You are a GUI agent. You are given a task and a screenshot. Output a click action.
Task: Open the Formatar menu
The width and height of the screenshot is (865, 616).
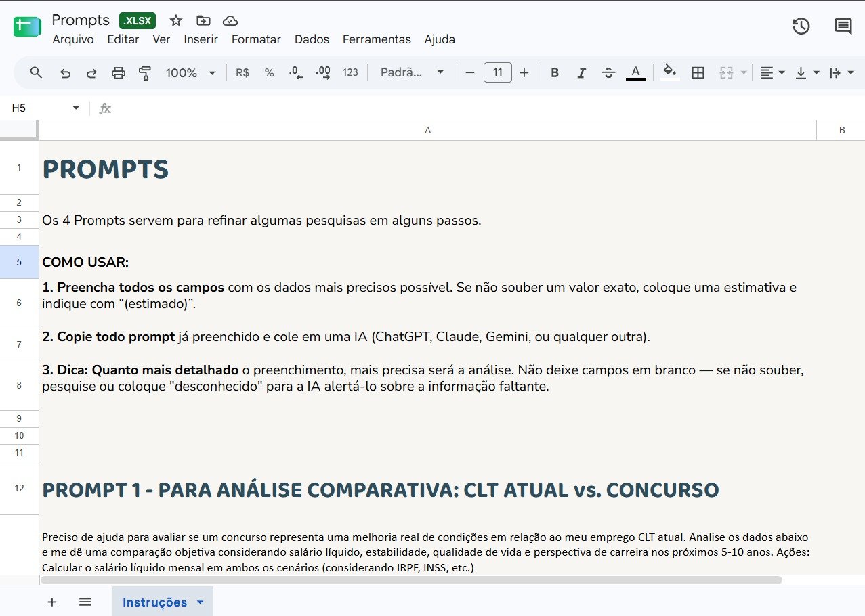[256, 39]
